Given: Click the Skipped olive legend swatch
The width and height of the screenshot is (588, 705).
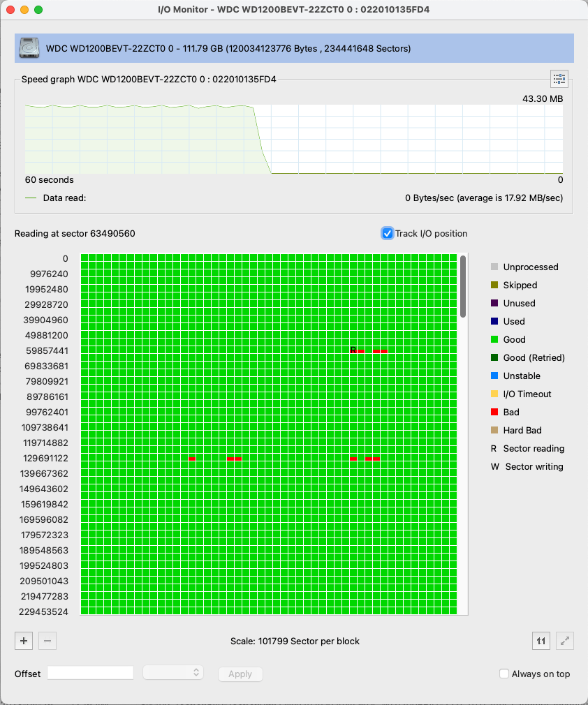Looking at the screenshot, I should 494,285.
